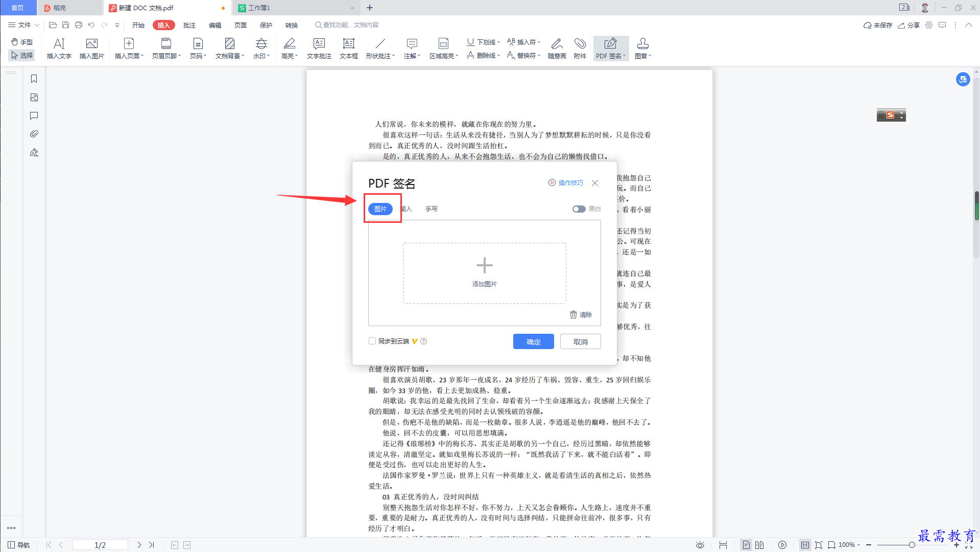Image resolution: width=980 pixels, height=552 pixels.
Task: Switch to the Edit ribbon tab
Action: tap(215, 25)
